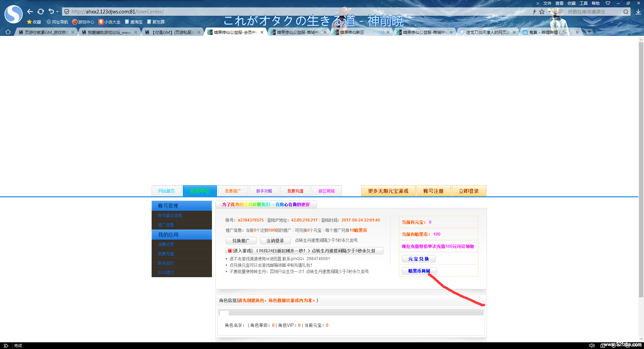Open the 工具 menu

(584, 3)
